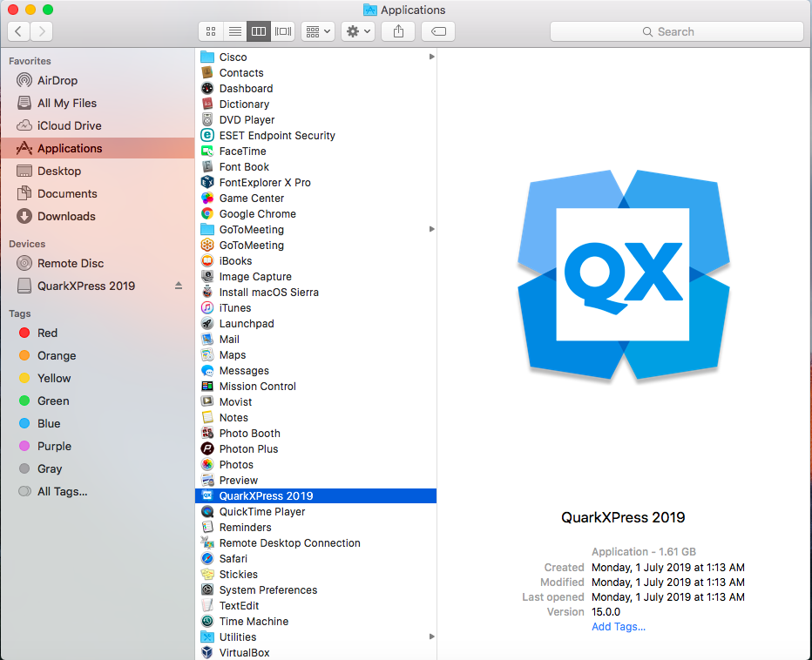The height and width of the screenshot is (660, 812).
Task: Expand the GoToMeeting folder arrow
Action: [431, 229]
